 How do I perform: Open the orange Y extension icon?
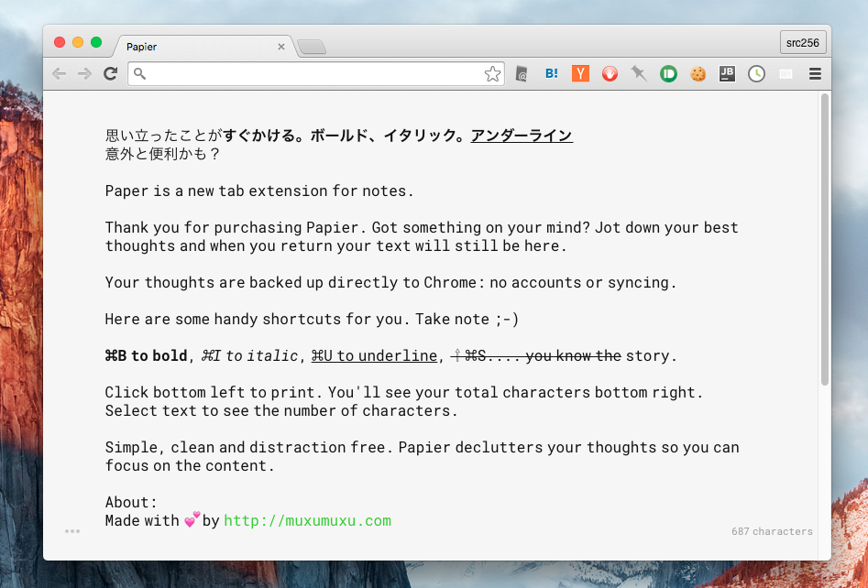(580, 73)
